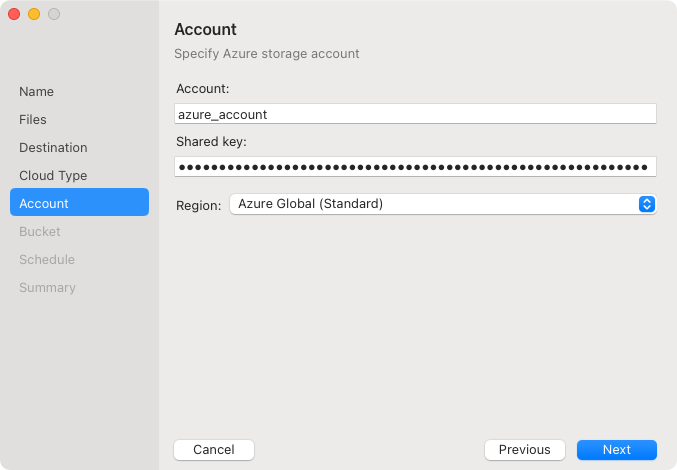The width and height of the screenshot is (677, 470).
Task: Click into the Shared key password field
Action: click(415, 166)
